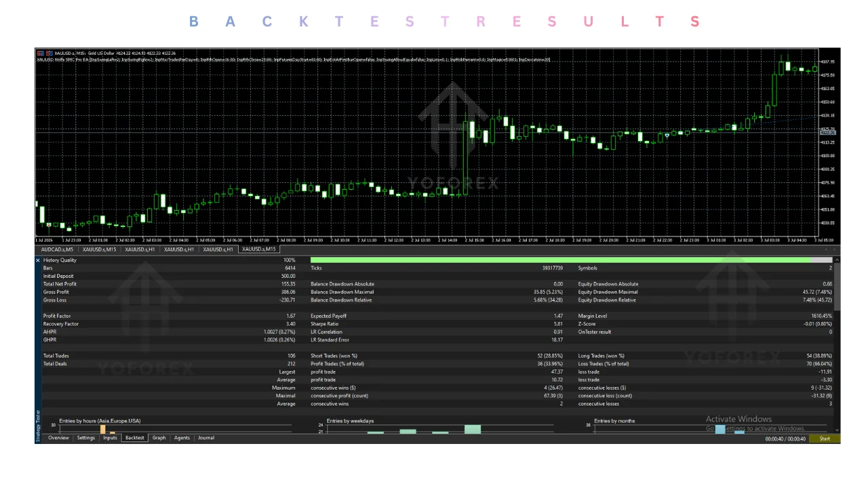Click the Start button
Screen dimensions: 868x488
pyautogui.click(x=824, y=439)
